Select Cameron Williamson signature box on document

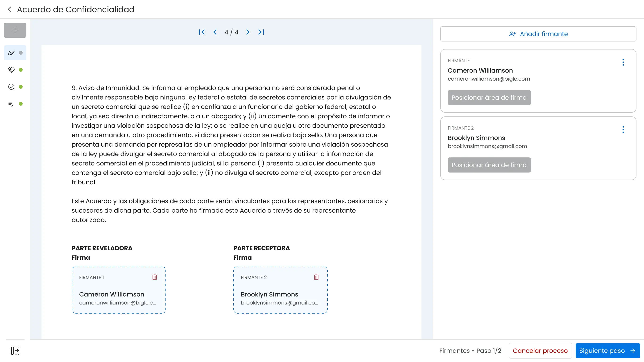119,290
